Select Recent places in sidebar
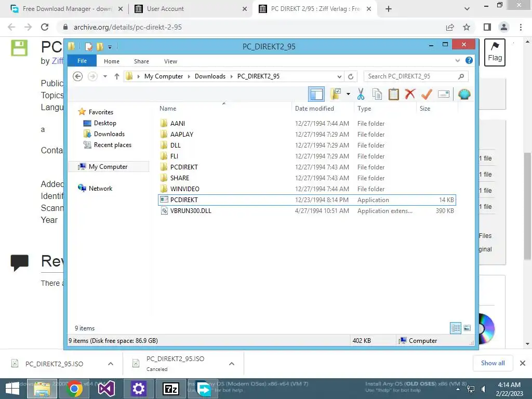The width and height of the screenshot is (532, 399). click(113, 144)
